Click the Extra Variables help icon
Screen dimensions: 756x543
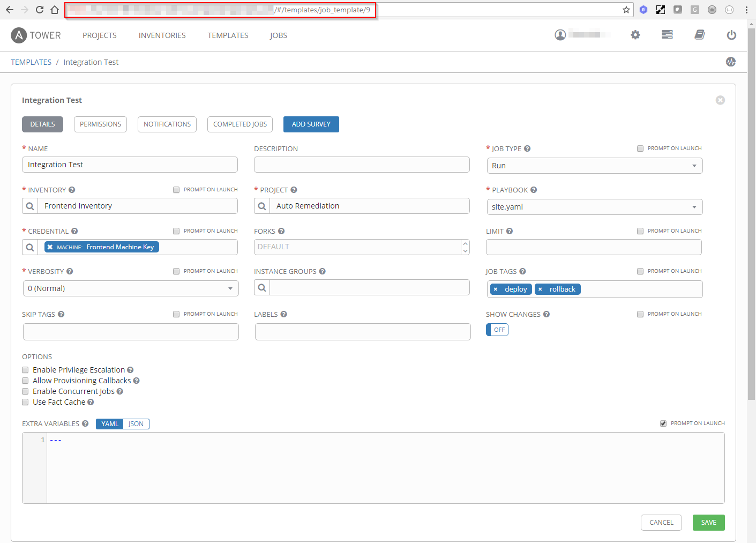coord(85,423)
